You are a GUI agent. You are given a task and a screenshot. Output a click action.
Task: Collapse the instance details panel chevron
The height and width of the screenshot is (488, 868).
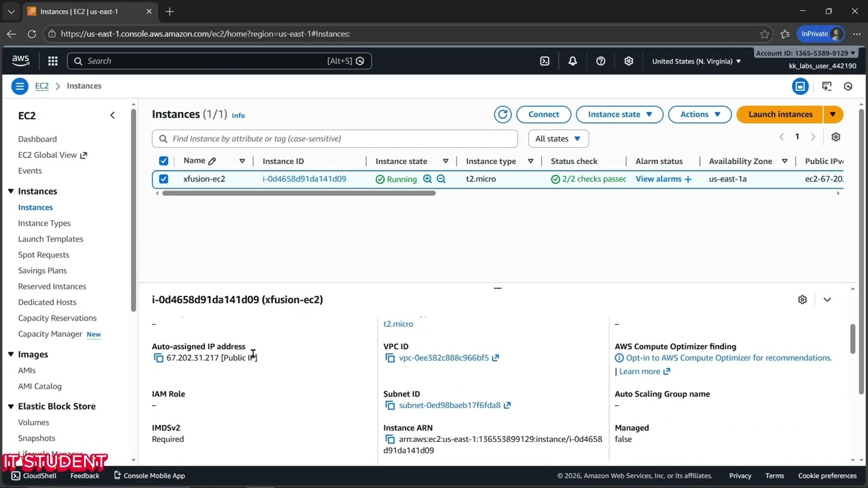[x=827, y=300]
